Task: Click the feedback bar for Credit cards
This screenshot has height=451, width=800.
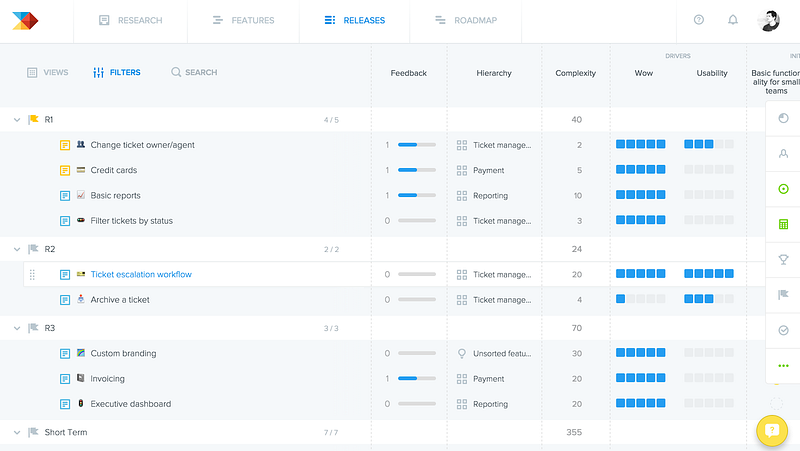Action: (417, 170)
